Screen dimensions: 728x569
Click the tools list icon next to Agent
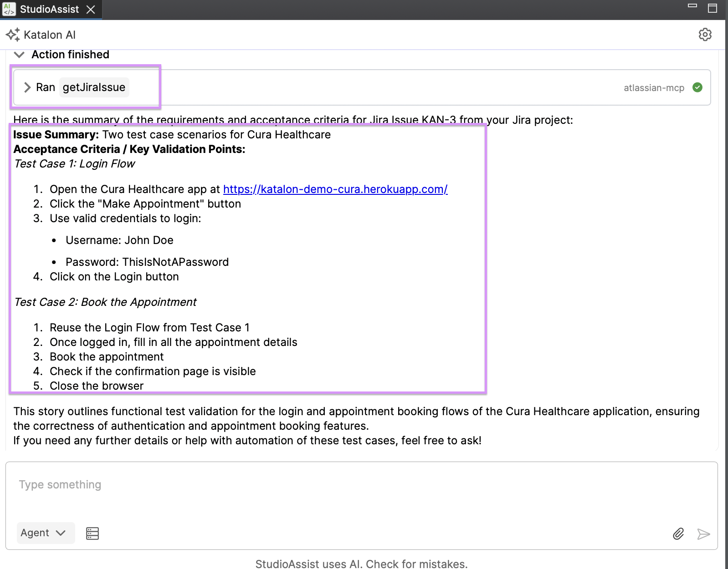(92, 533)
